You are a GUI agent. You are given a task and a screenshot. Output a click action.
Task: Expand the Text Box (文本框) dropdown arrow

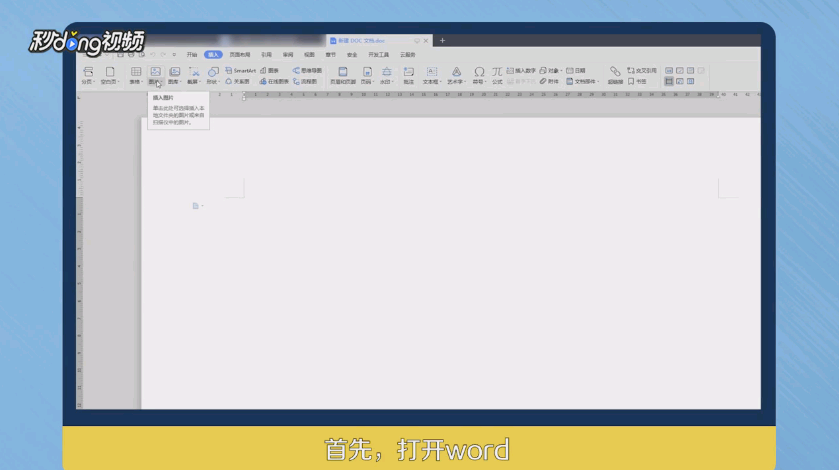[440, 82]
